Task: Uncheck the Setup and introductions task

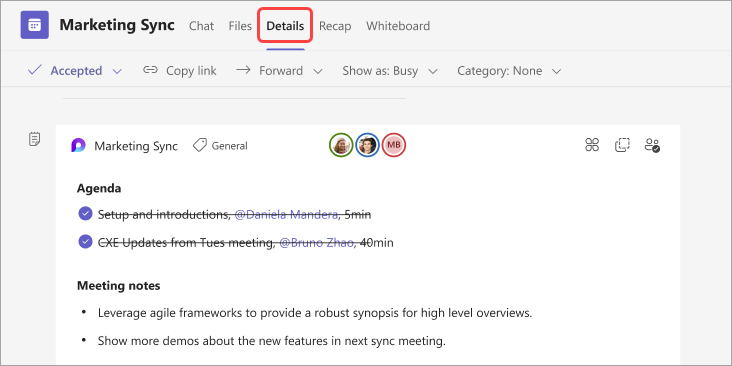Action: pos(85,214)
